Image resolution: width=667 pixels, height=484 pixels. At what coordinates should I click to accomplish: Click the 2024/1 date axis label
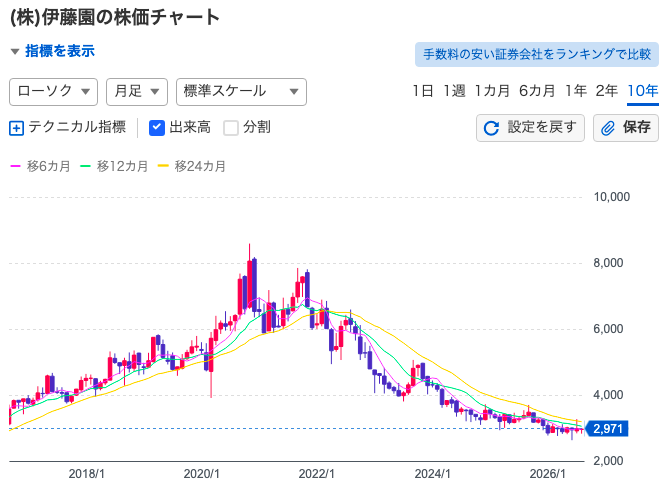point(432,474)
